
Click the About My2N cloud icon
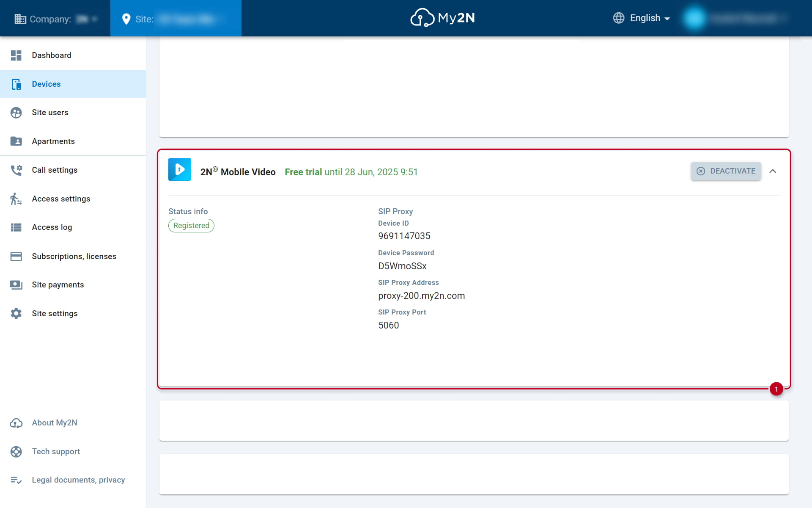tap(16, 423)
